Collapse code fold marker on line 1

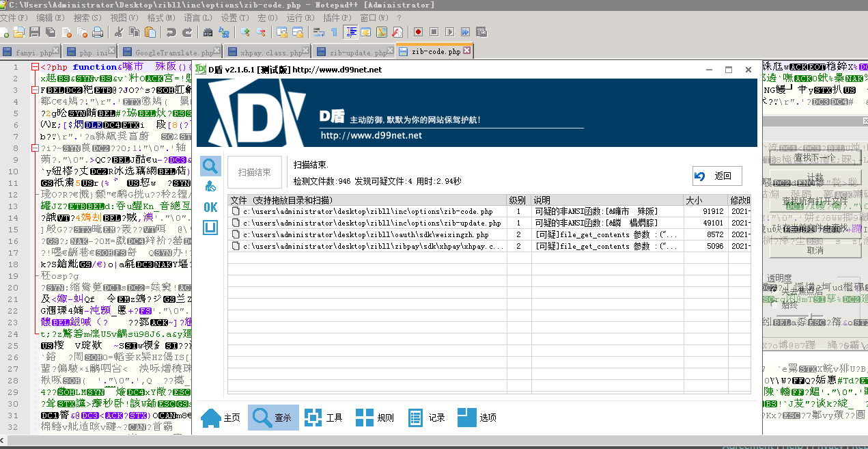click(x=35, y=67)
